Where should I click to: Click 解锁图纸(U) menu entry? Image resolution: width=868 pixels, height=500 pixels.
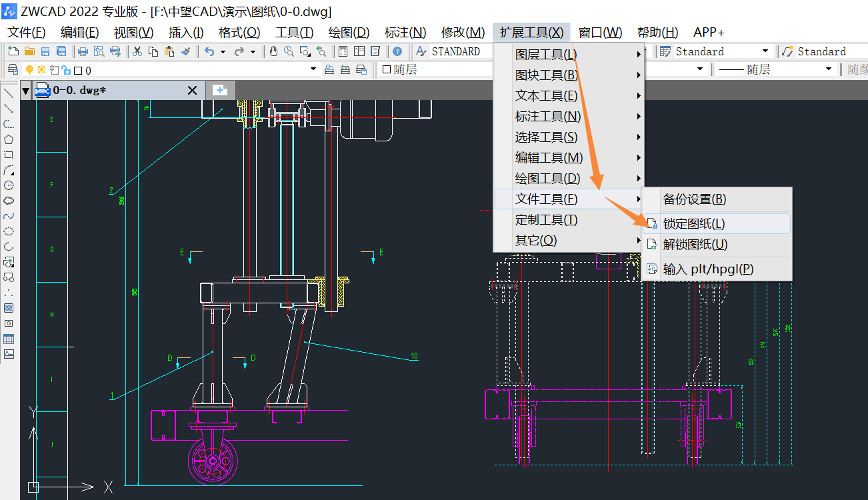click(717, 245)
